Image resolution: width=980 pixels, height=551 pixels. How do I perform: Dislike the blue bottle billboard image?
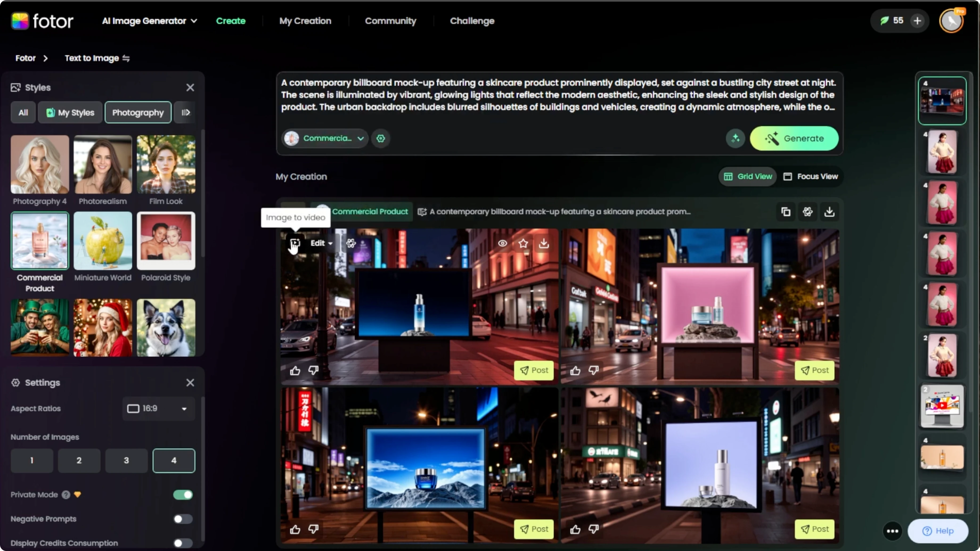[x=313, y=370]
